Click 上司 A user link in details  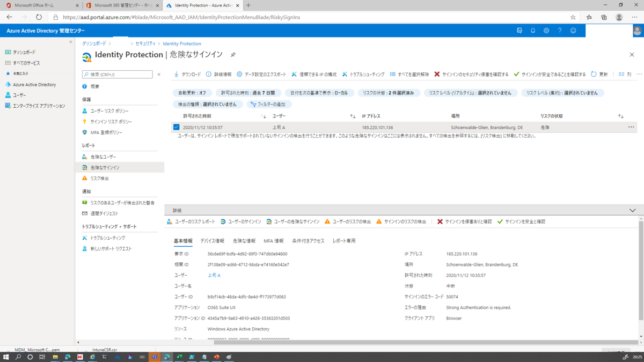(214, 275)
